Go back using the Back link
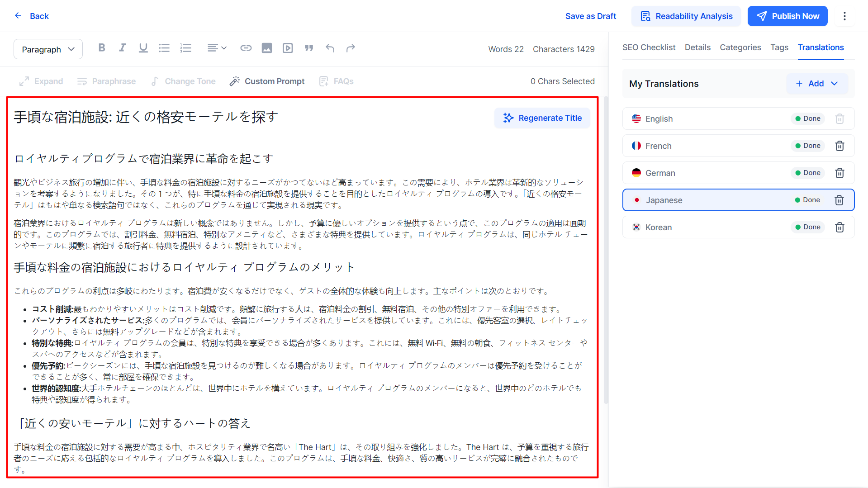Screen dimensions: 868x488 (31, 16)
